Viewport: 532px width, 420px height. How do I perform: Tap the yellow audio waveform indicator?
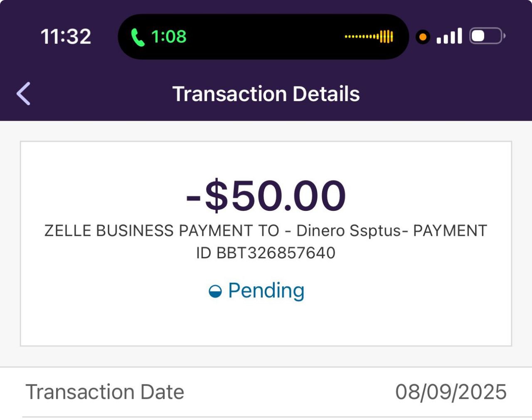pyautogui.click(x=369, y=37)
